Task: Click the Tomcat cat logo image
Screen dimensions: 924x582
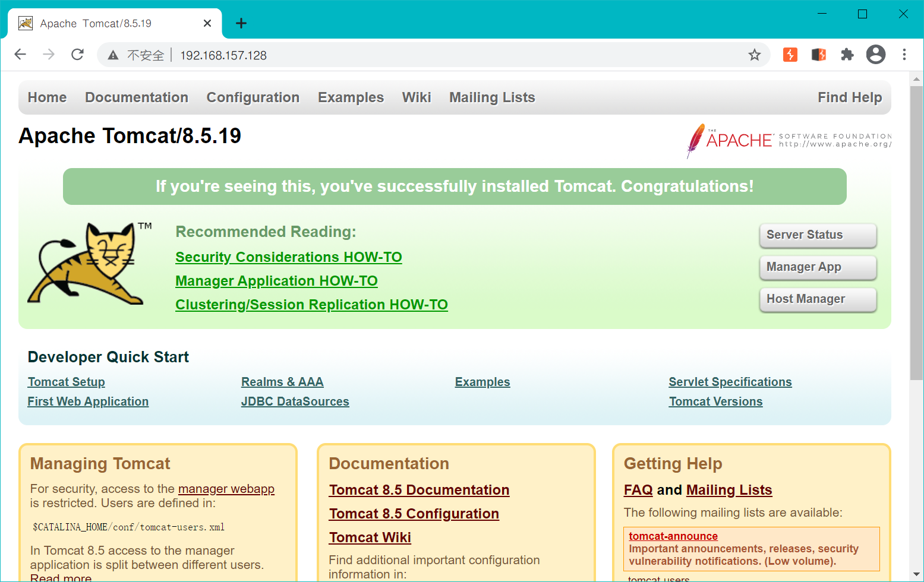Action: 89,263
